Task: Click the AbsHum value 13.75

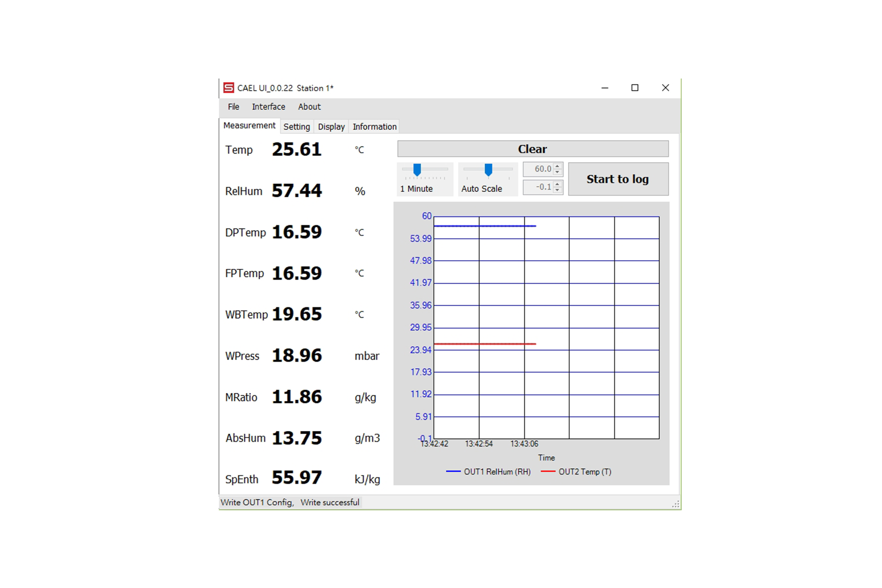Action: point(297,438)
